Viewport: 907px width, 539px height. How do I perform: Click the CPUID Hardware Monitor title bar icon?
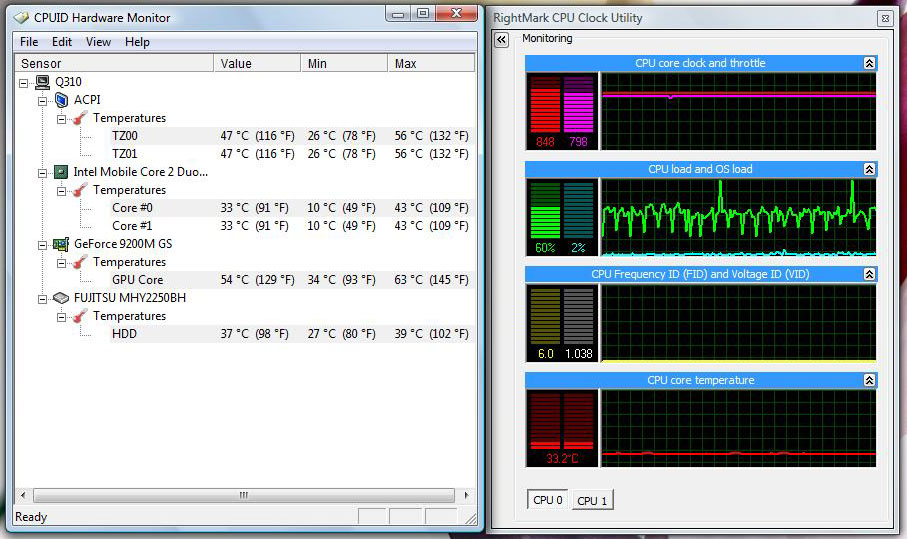pyautogui.click(x=21, y=18)
